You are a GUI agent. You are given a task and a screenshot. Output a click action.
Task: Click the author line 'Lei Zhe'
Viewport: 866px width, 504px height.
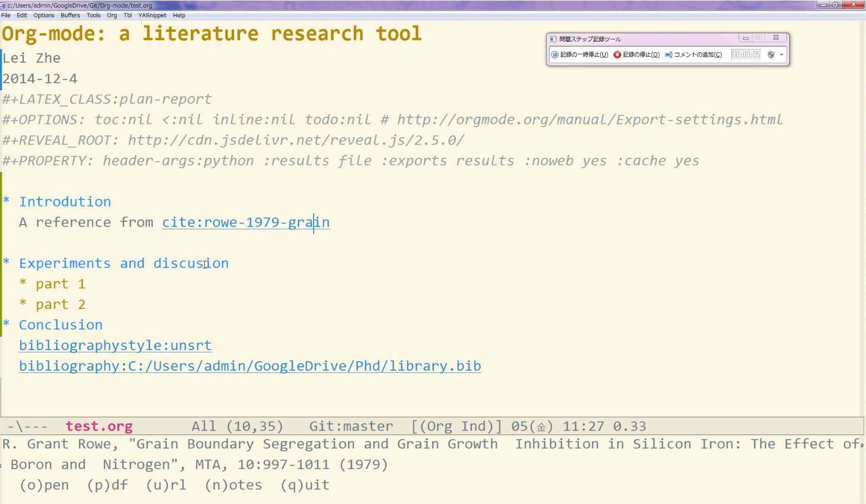32,58
